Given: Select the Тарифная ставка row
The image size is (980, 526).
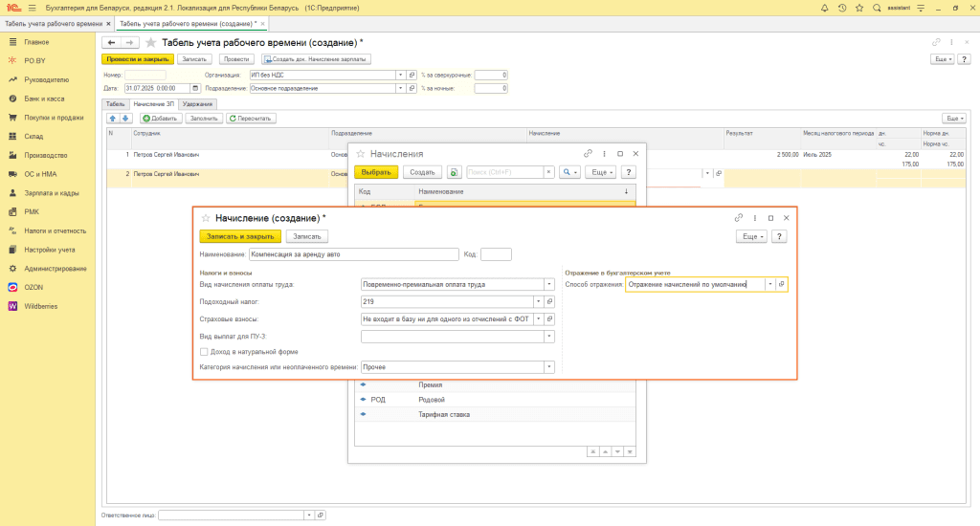Looking at the screenshot, I should click(x=495, y=415).
